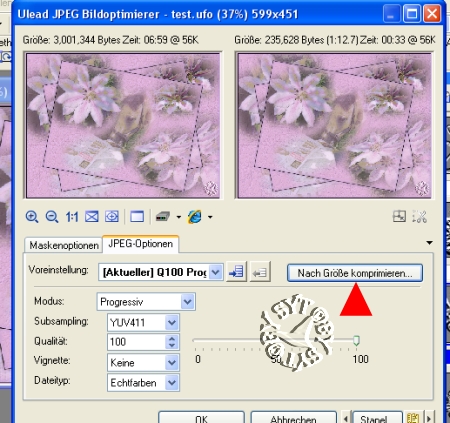
Task: Open the panel options menu arrow
Action: click(430, 243)
